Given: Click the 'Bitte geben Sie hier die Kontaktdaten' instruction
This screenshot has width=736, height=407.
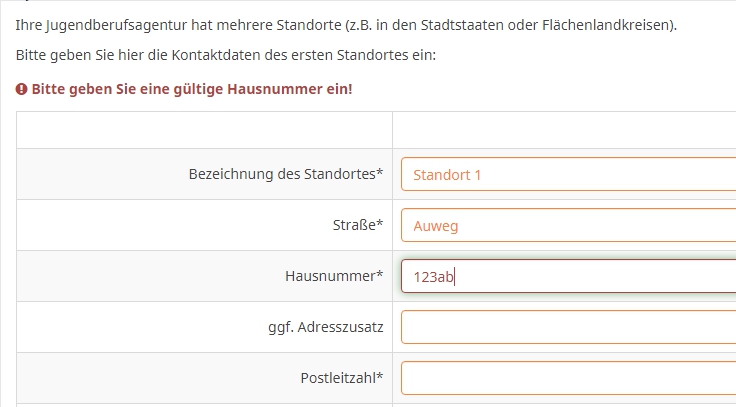Looking at the screenshot, I should tap(226, 54).
